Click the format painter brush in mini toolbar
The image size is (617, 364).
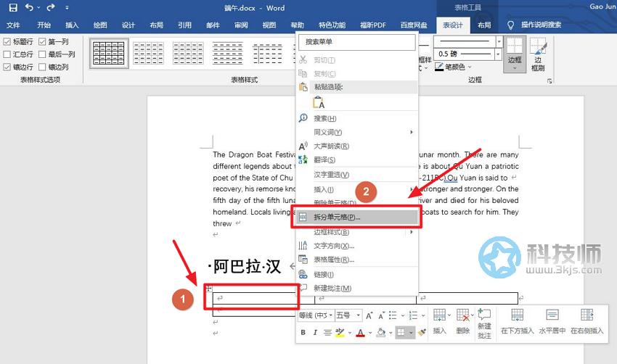coord(422,333)
